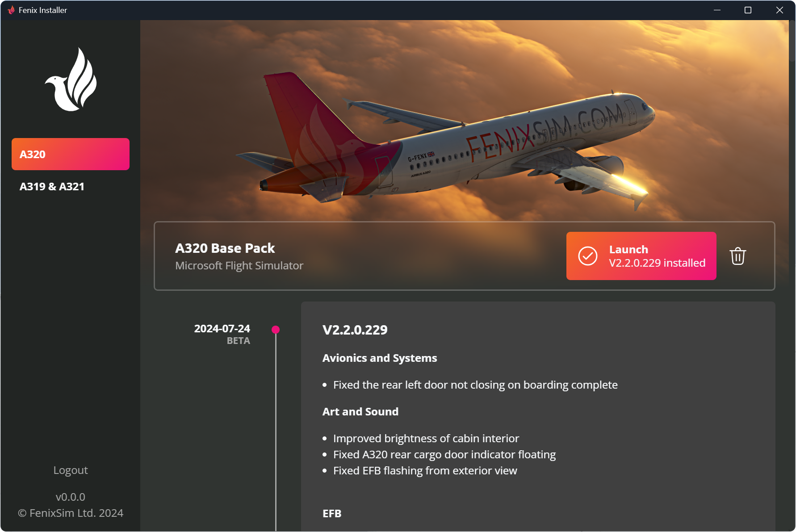This screenshot has width=796, height=532.
Task: Click Logout in the sidebar
Action: click(x=70, y=470)
